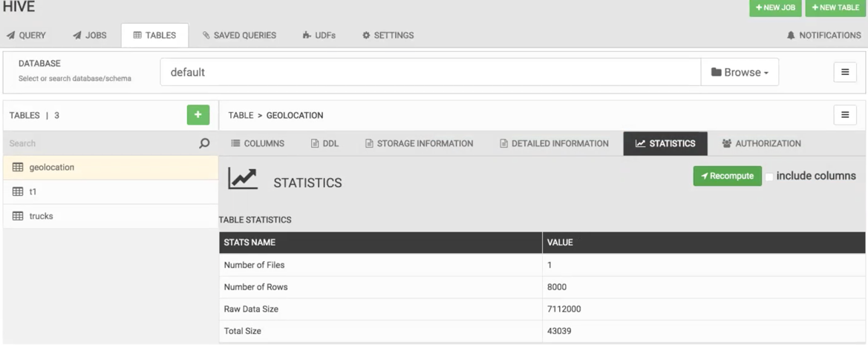Image resolution: width=868 pixels, height=345 pixels.
Task: Click the NEW TABLE button
Action: click(x=835, y=7)
